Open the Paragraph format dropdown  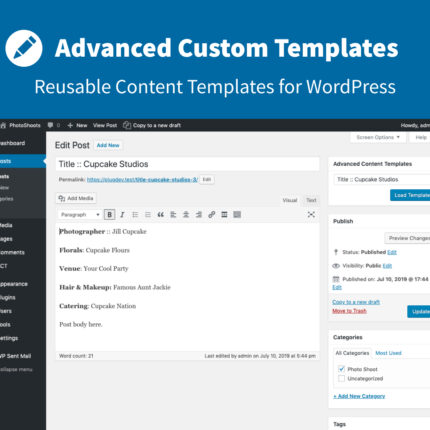pyautogui.click(x=80, y=215)
